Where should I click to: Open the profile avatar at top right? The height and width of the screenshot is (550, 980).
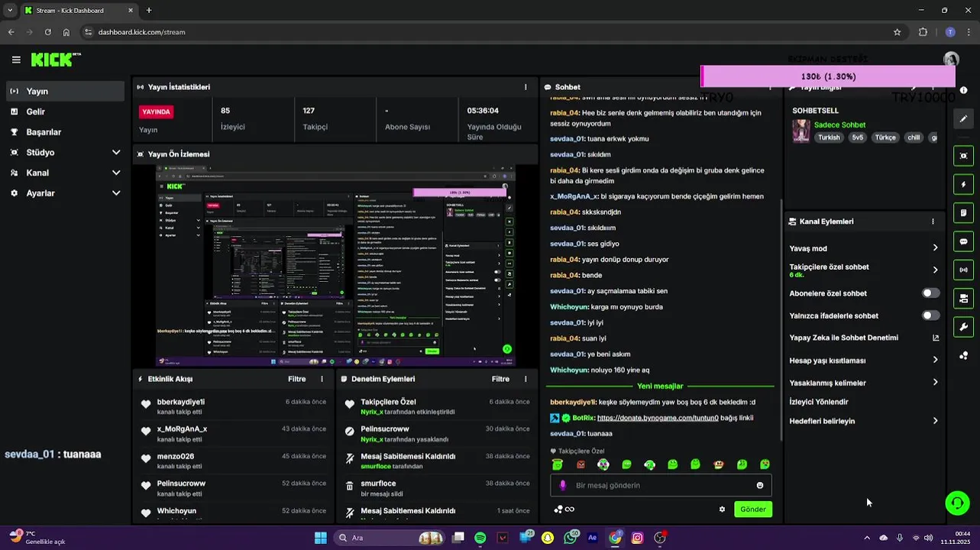pos(951,60)
